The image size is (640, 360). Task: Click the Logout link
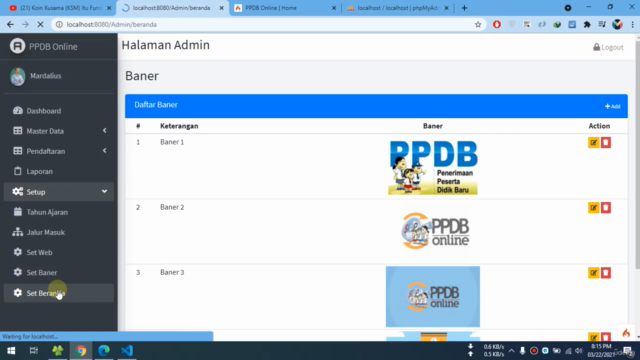click(x=608, y=47)
